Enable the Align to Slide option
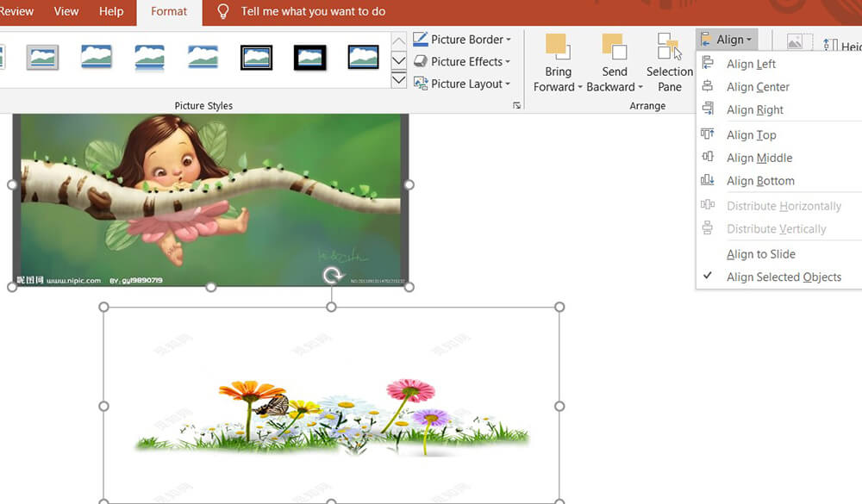 pyautogui.click(x=760, y=254)
